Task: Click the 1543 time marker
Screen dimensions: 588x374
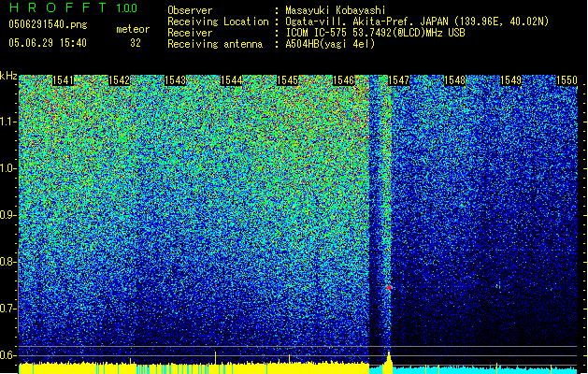Action: point(175,80)
